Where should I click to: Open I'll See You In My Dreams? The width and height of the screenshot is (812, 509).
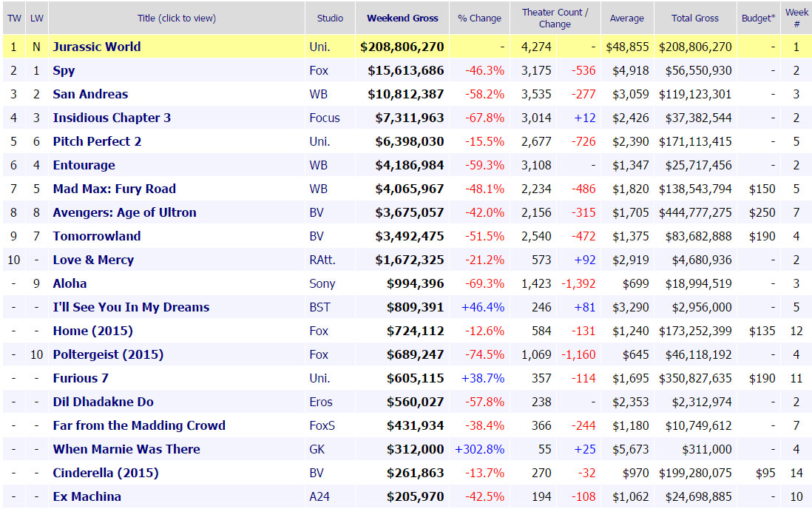pos(131,307)
